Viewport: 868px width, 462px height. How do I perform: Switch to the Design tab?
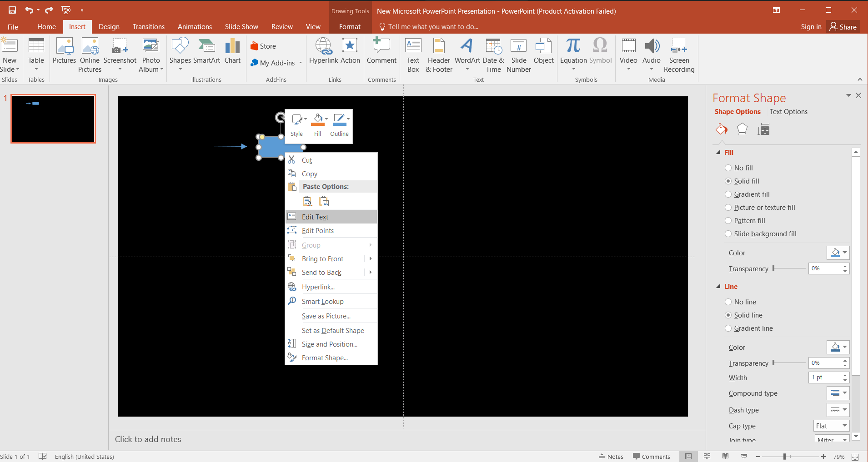pos(109,27)
